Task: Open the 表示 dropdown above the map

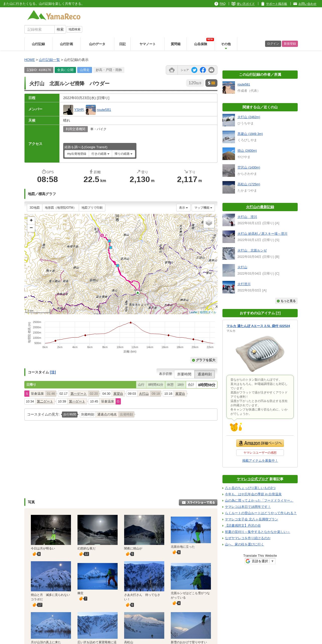Action: 183,208
